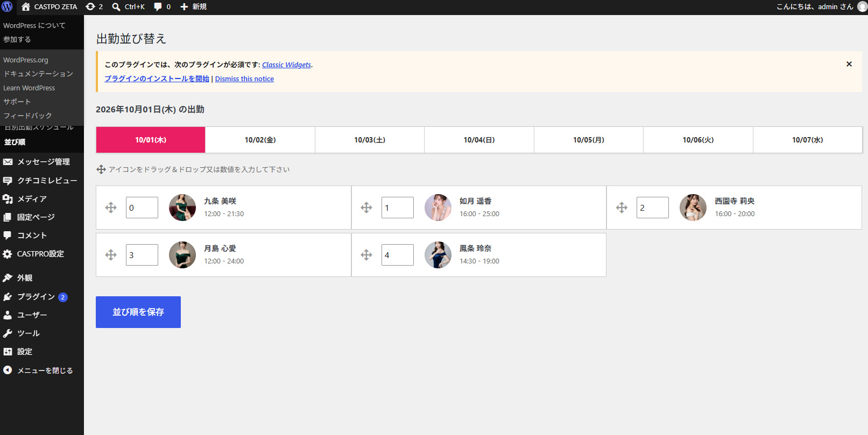Click the WordPress logo in the admin bar
Screen dimensions: 868x435
click(x=8, y=7)
